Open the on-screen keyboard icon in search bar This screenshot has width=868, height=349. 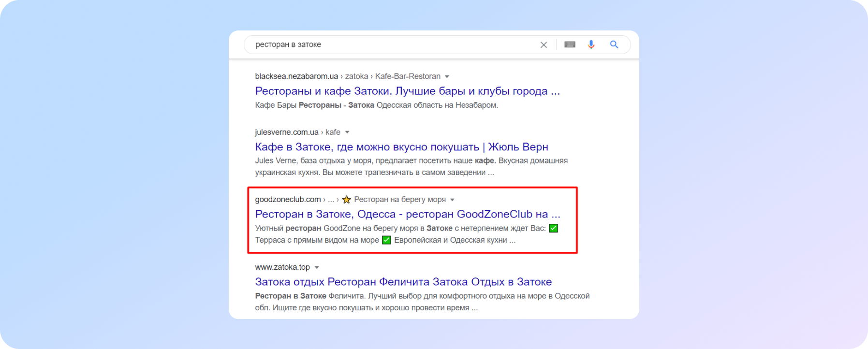pyautogui.click(x=570, y=44)
